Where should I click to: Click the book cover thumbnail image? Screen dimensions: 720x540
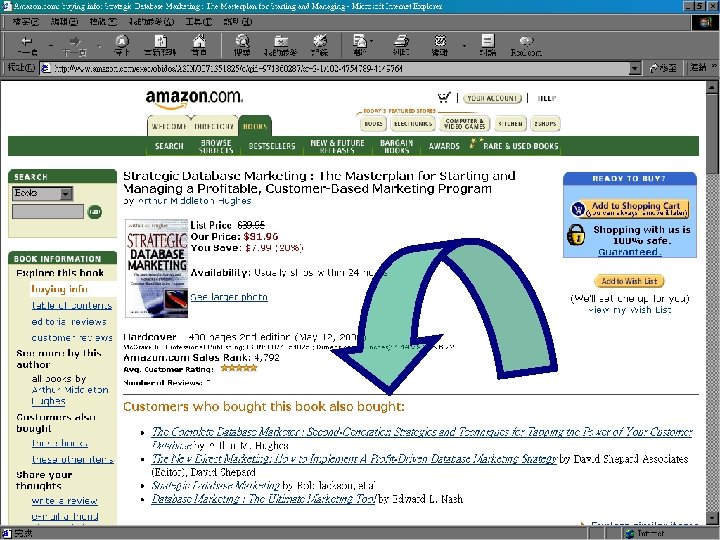pos(157,269)
